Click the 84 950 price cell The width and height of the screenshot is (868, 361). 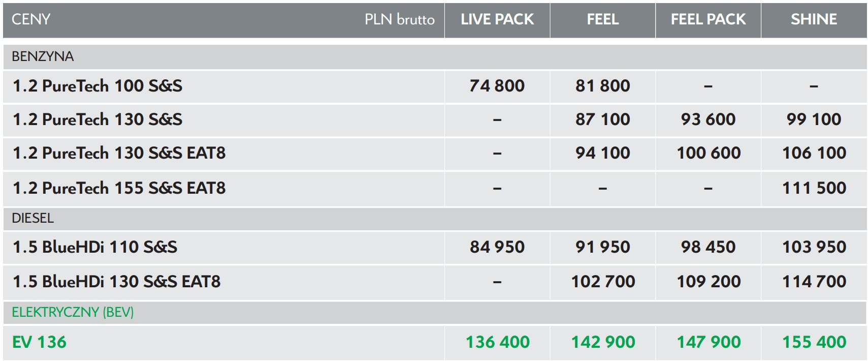[x=497, y=247]
